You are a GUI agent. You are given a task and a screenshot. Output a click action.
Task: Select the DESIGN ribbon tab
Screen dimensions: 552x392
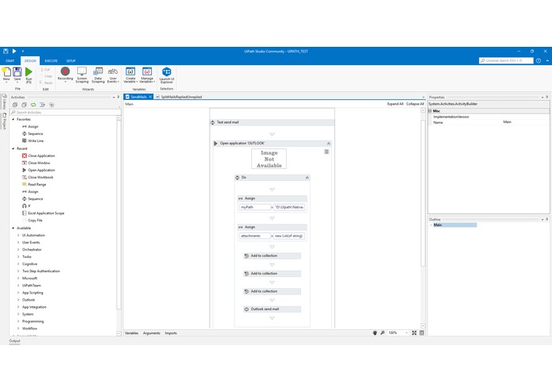click(x=30, y=61)
